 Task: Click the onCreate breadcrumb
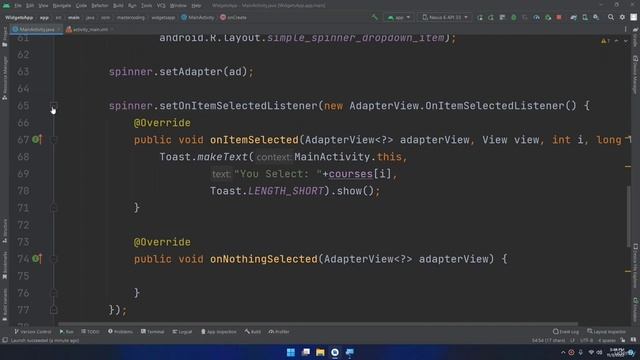tap(233, 18)
